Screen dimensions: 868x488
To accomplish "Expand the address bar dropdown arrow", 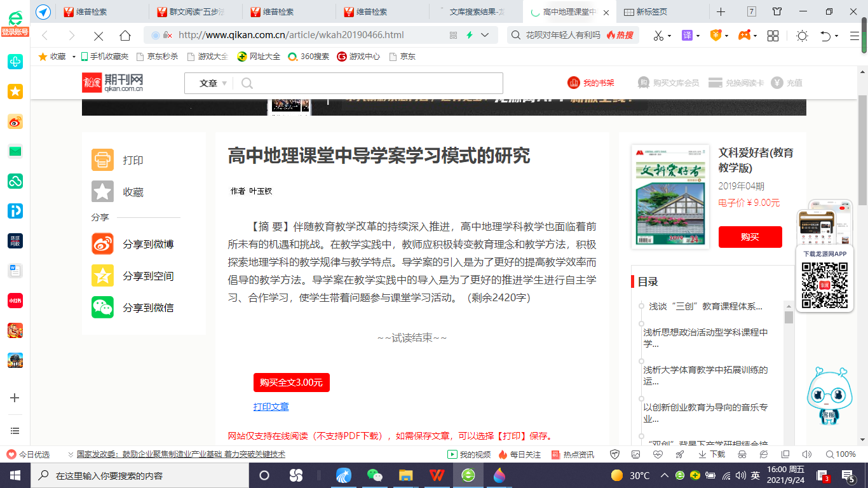I will tap(485, 35).
